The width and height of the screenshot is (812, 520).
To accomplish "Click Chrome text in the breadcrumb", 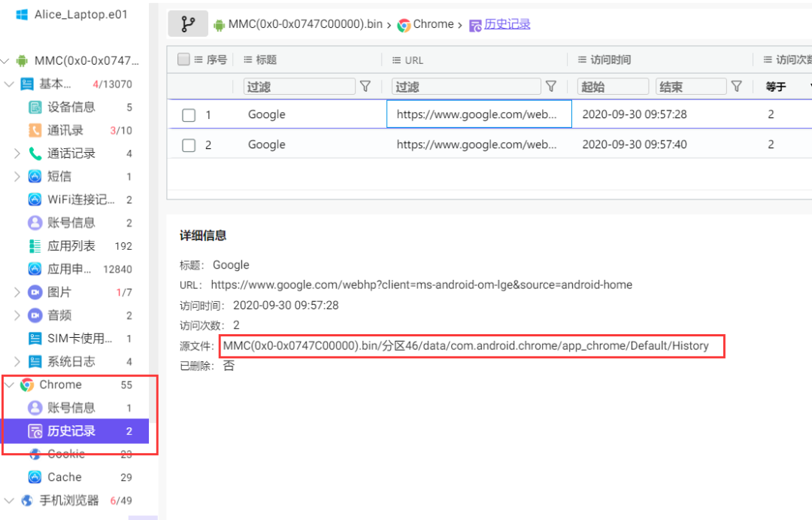I will 434,24.
